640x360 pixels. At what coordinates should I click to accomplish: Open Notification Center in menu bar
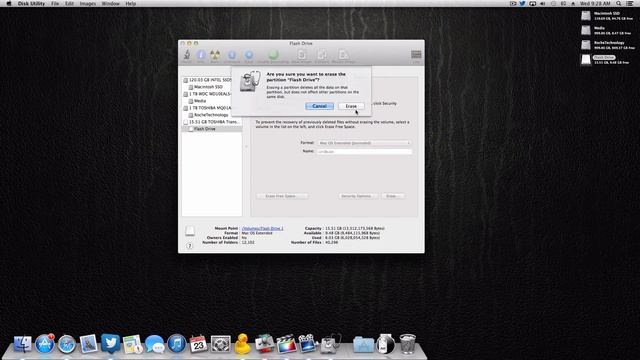[630, 4]
